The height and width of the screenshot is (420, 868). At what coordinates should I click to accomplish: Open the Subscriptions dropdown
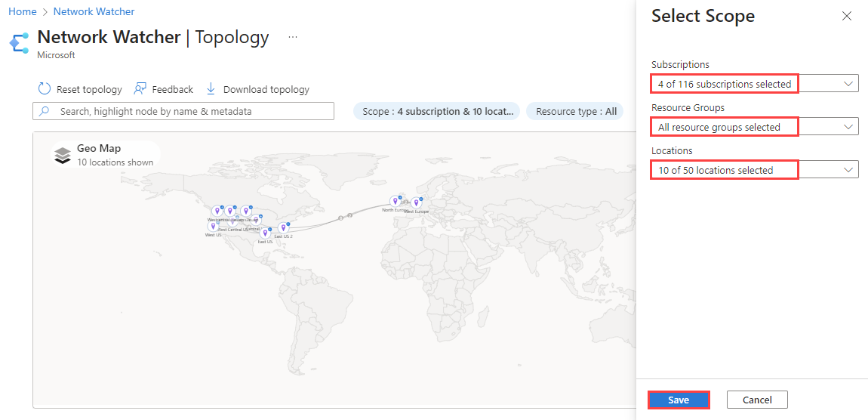(x=755, y=84)
